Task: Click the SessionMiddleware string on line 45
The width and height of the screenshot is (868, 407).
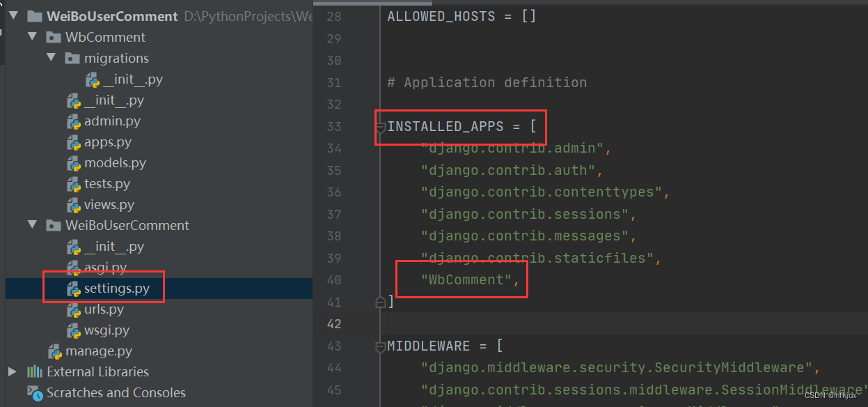Action: [x=644, y=389]
